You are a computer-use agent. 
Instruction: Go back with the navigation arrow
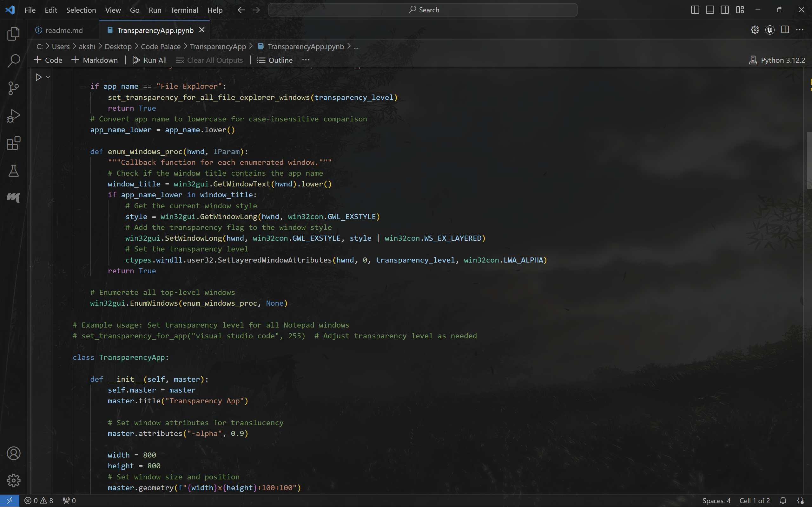coord(241,10)
